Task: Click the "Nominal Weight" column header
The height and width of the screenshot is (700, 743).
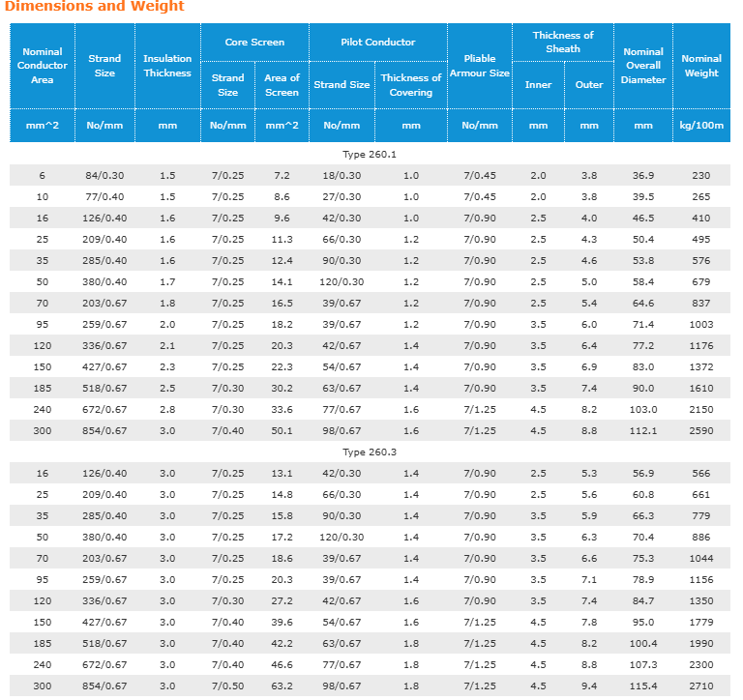Action: [701, 66]
